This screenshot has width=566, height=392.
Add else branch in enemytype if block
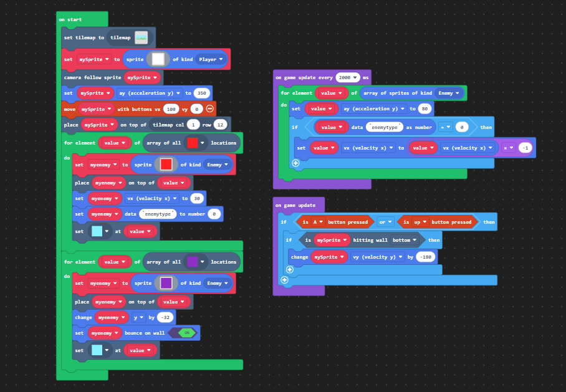(x=295, y=163)
